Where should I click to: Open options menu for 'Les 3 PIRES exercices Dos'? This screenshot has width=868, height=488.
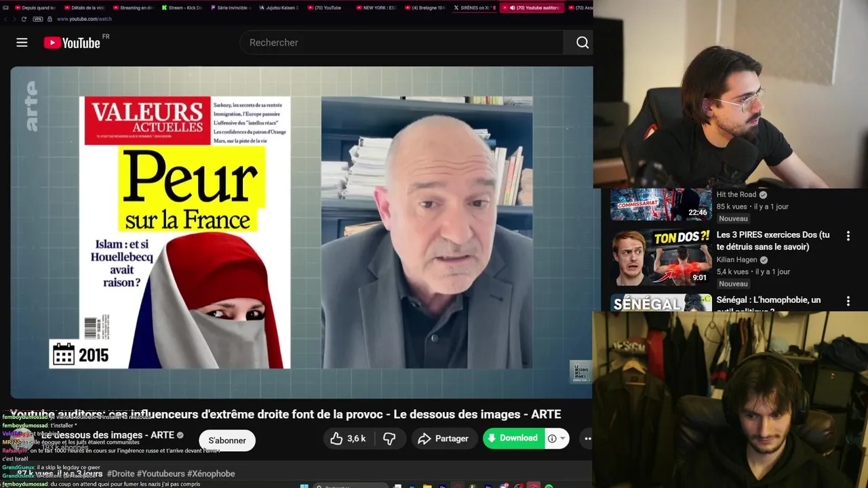pyautogui.click(x=848, y=236)
